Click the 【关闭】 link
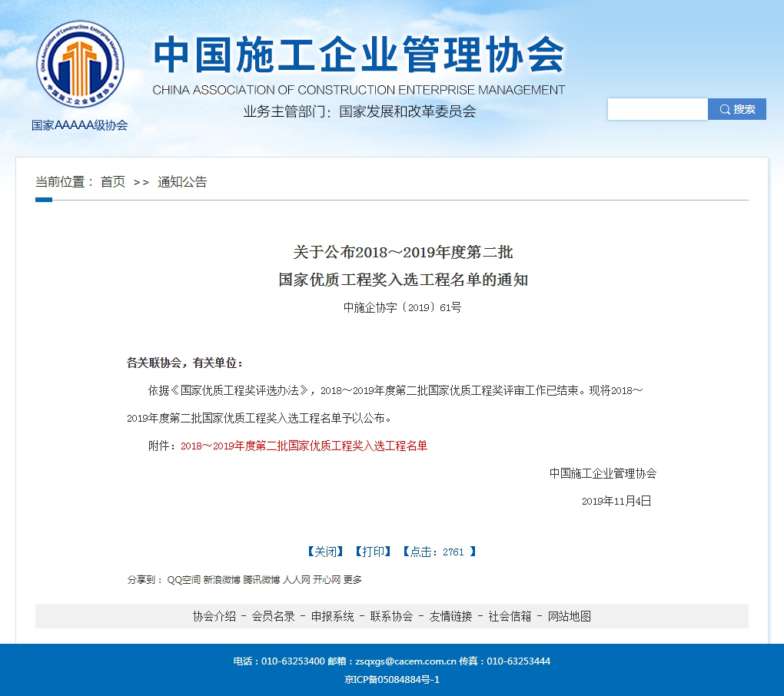Image resolution: width=784 pixels, height=696 pixels. [325, 552]
